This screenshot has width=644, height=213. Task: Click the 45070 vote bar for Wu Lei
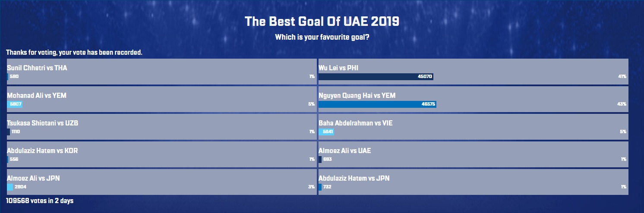(376, 77)
